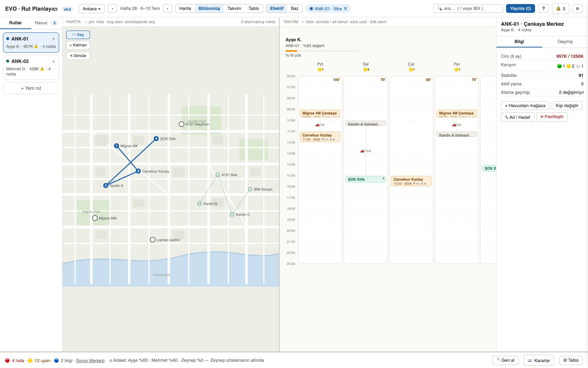Image resolution: width=588 pixels, height=368 pixels.
Task: Click Yayınla (0) publish button
Action: coord(520,8)
